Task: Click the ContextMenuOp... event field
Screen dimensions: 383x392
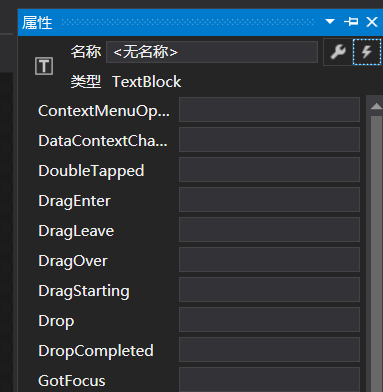Action: point(269,110)
